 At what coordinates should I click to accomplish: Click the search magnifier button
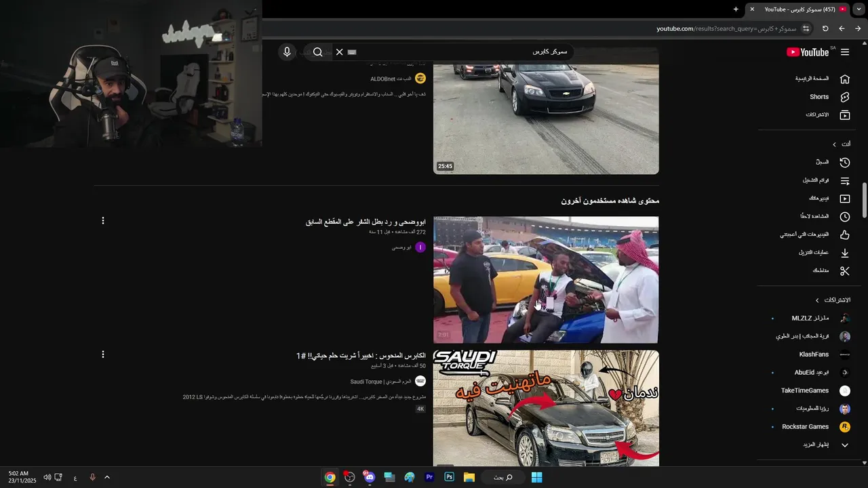tap(317, 52)
